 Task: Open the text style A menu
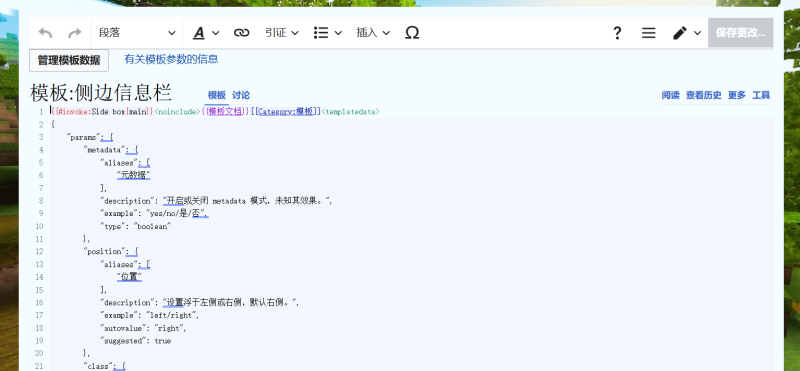pyautogui.click(x=206, y=33)
